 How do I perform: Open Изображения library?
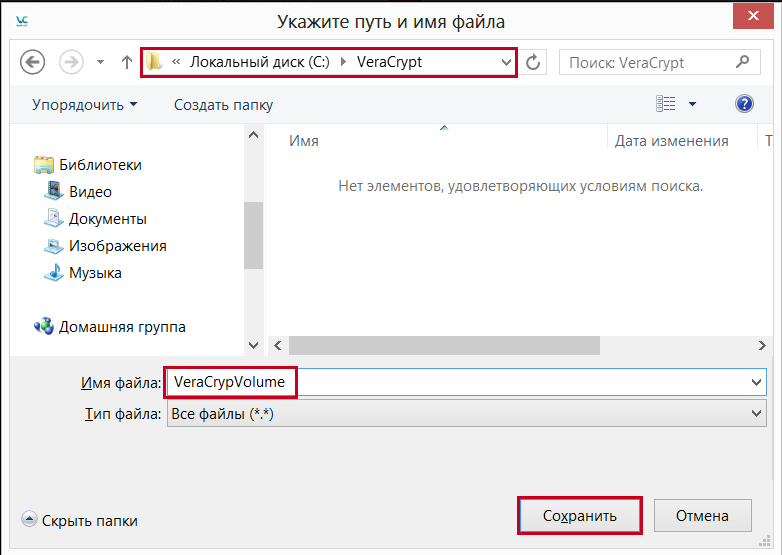click(x=105, y=245)
